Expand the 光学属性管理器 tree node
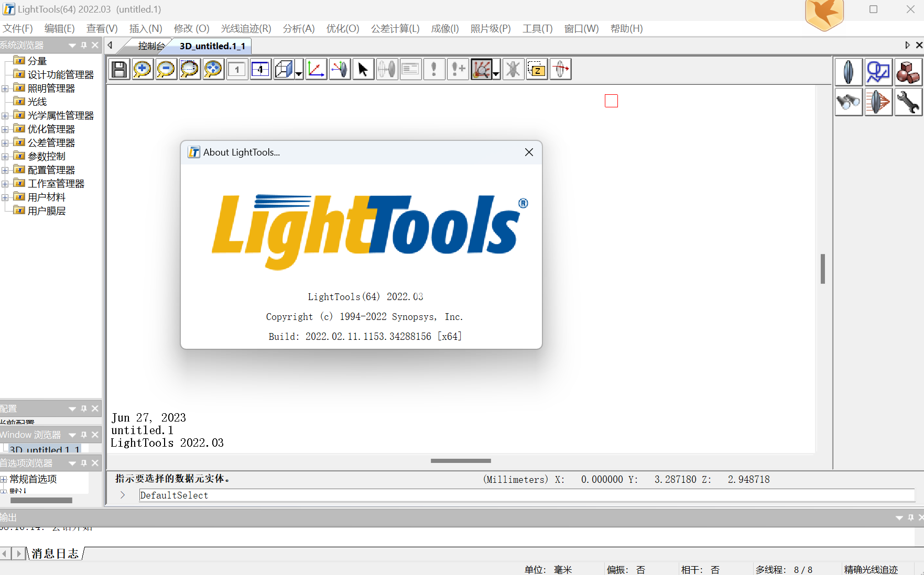This screenshot has width=924, height=575. (5, 116)
